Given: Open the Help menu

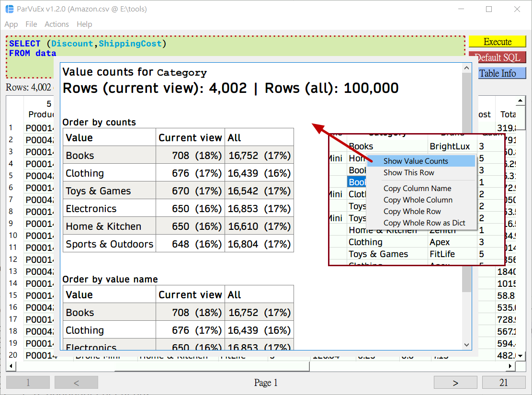Looking at the screenshot, I should tap(84, 24).
